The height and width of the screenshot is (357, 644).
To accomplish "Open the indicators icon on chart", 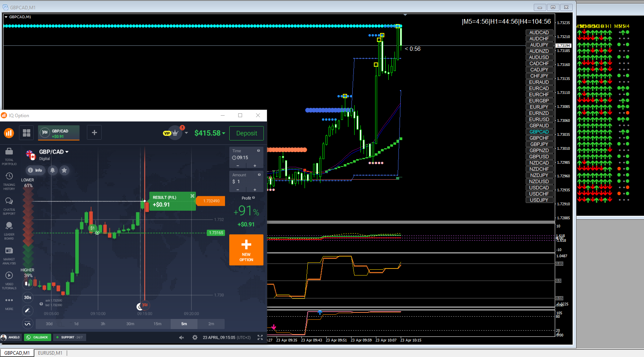I will tap(28, 323).
